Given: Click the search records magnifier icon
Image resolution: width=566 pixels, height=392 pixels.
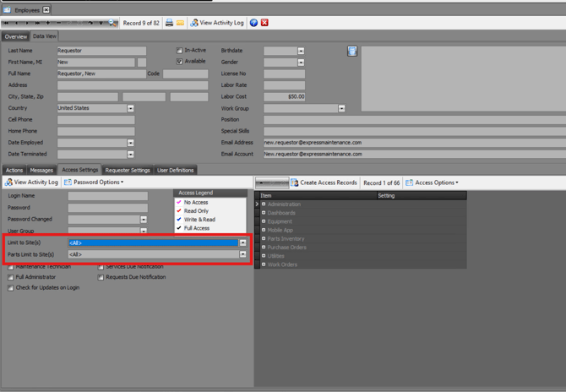Looking at the screenshot, I should pyautogui.click(x=113, y=23).
